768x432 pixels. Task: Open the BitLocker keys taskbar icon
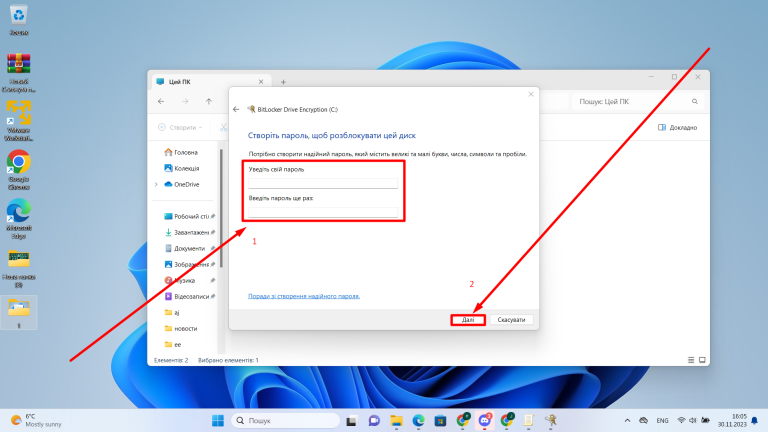pyautogui.click(x=551, y=420)
